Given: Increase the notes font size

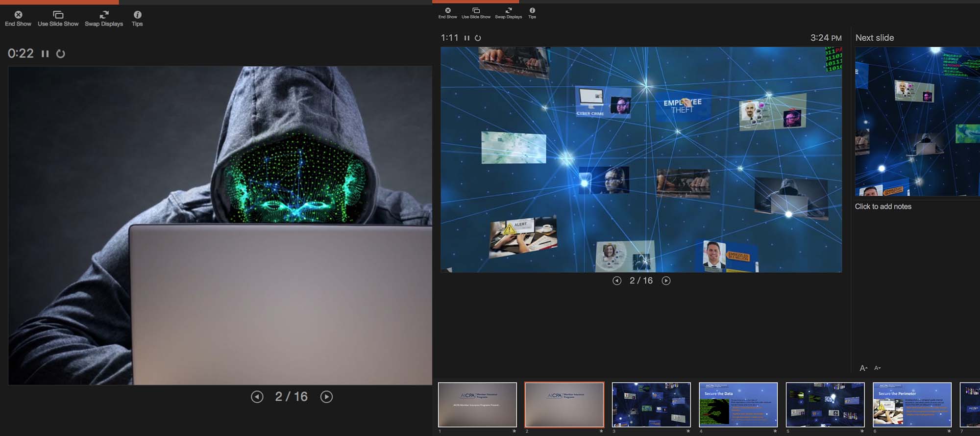Looking at the screenshot, I should coord(863,368).
